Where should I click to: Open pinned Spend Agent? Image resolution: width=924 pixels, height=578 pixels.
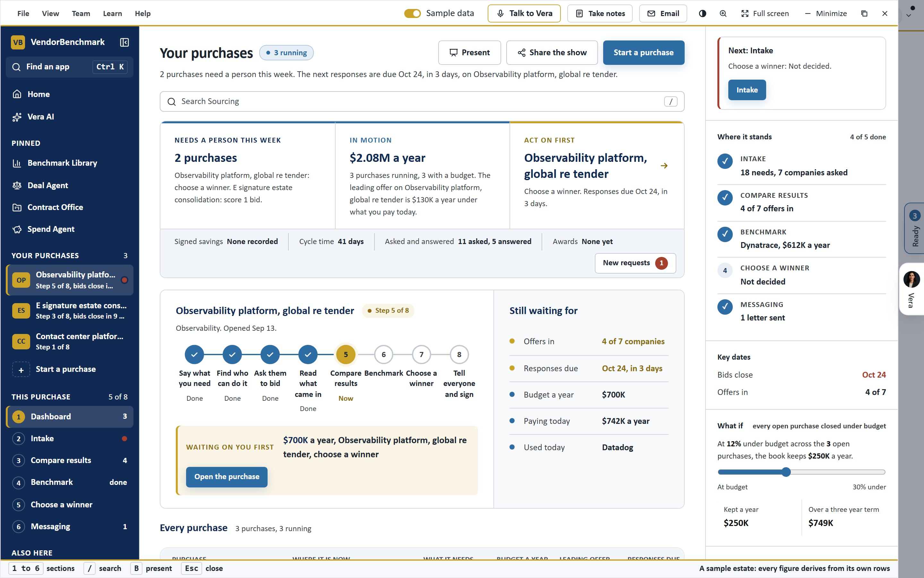70,229
